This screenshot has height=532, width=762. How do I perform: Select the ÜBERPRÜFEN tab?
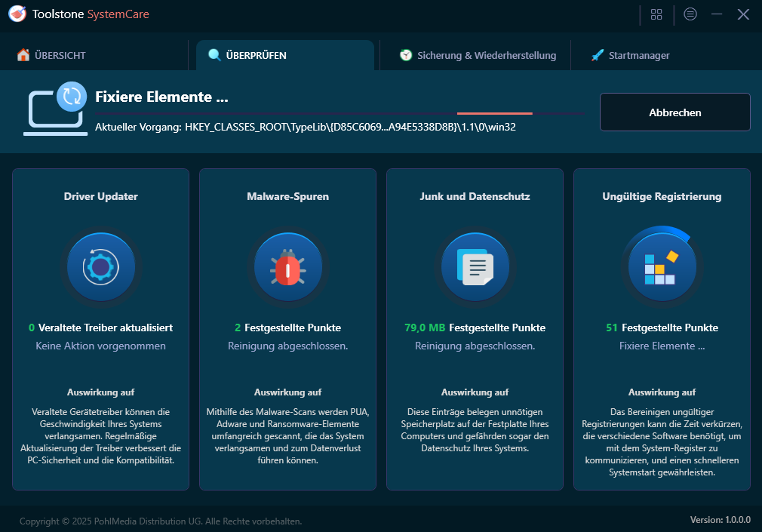(x=255, y=55)
